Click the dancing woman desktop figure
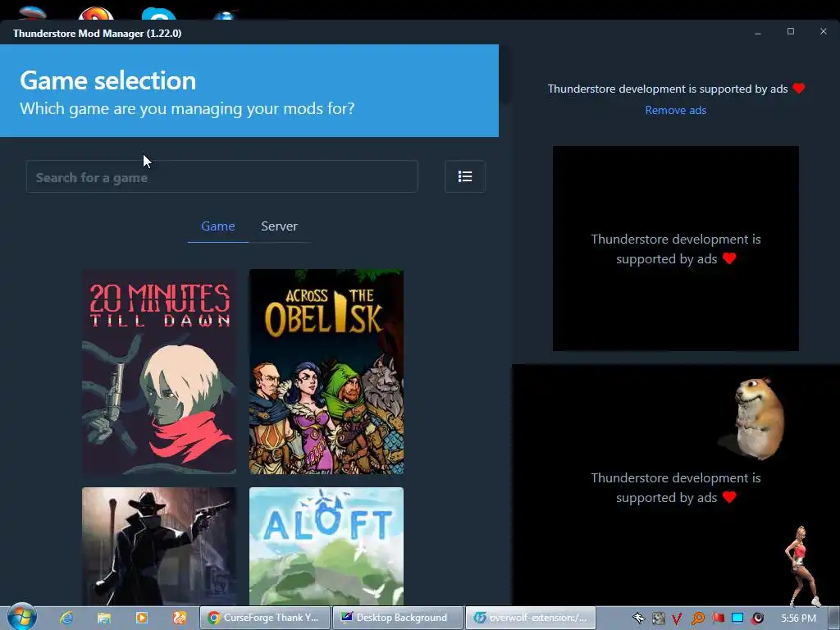The height and width of the screenshot is (630, 840). tap(802, 565)
